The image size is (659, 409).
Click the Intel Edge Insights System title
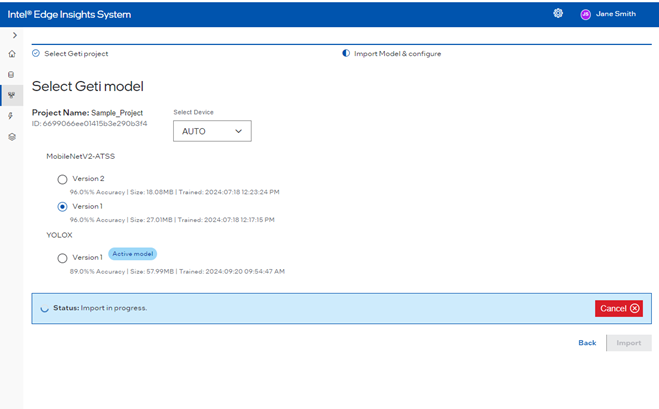(69, 14)
